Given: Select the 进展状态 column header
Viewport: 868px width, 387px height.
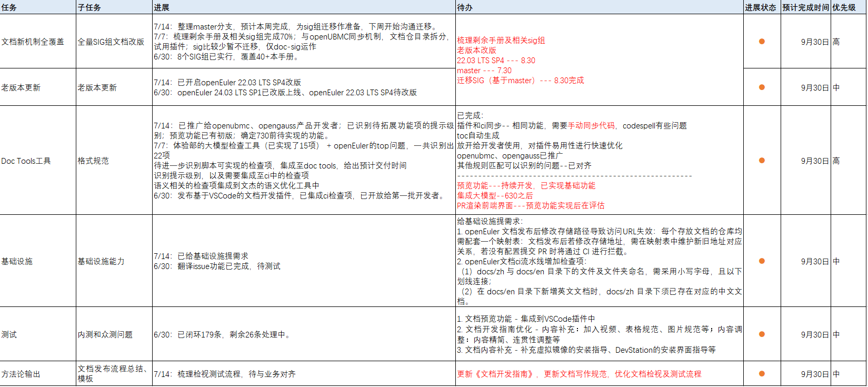Looking at the screenshot, I should [x=761, y=7].
